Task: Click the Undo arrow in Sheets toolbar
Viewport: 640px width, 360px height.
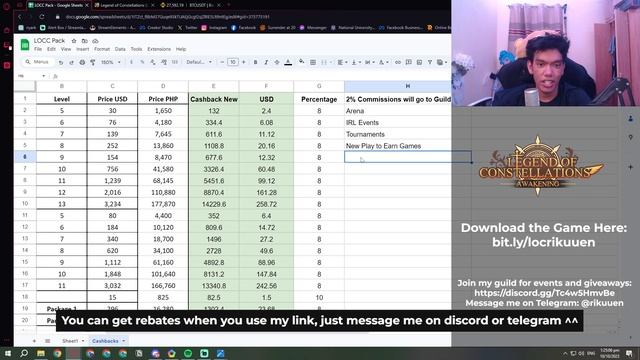Action: (61, 62)
